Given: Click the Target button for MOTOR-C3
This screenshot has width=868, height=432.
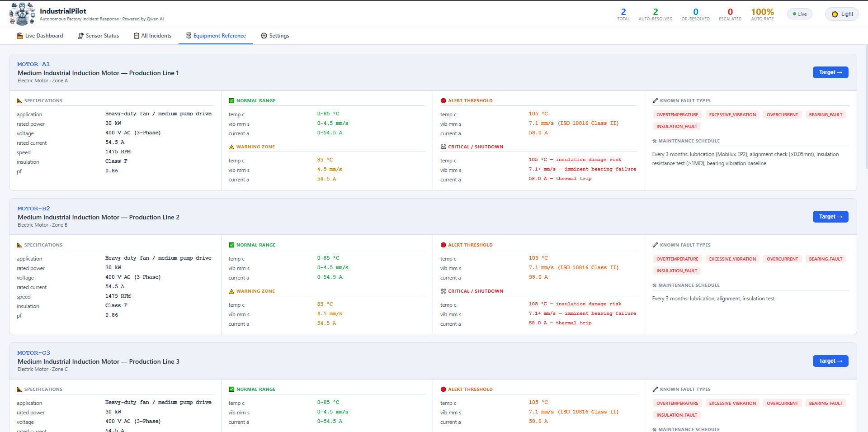Looking at the screenshot, I should [x=830, y=361].
